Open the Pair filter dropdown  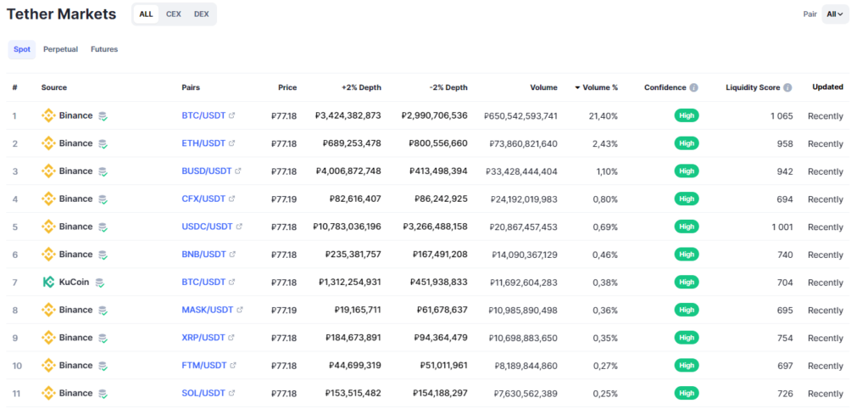click(x=835, y=14)
